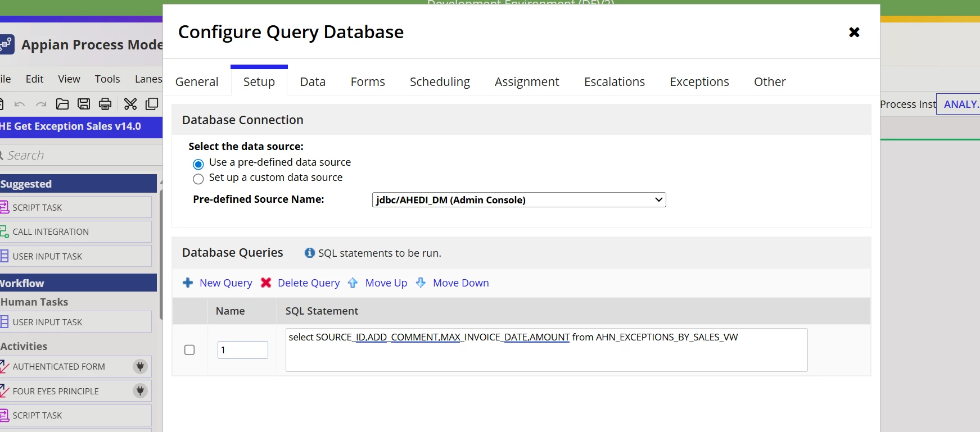Click the 'SQL Statement' column header

[x=322, y=311]
